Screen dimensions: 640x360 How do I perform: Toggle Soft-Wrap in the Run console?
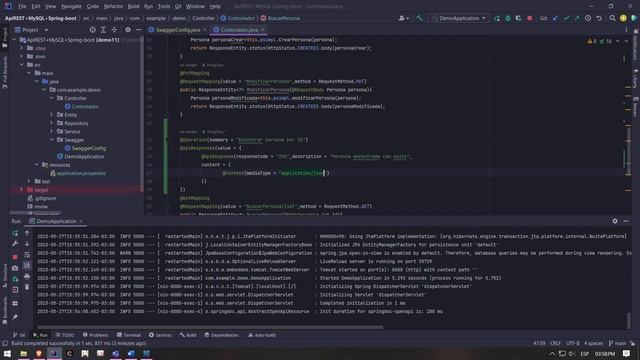click(x=27, y=255)
